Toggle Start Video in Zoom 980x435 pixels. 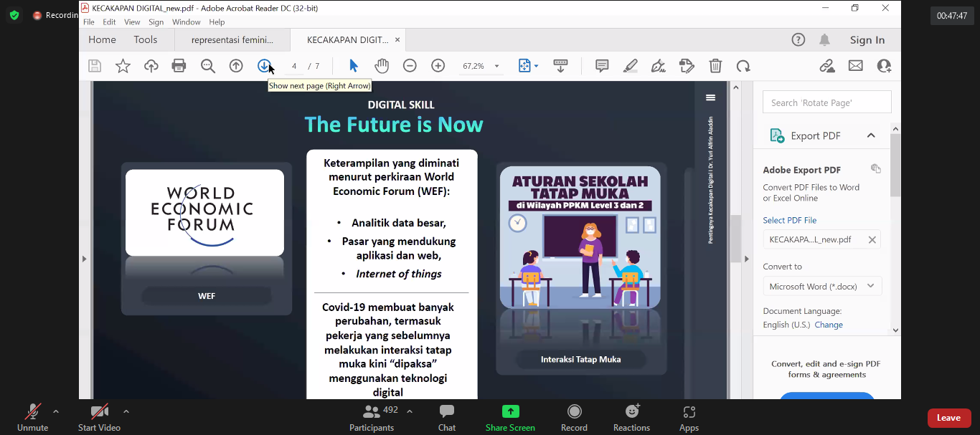[99, 416]
